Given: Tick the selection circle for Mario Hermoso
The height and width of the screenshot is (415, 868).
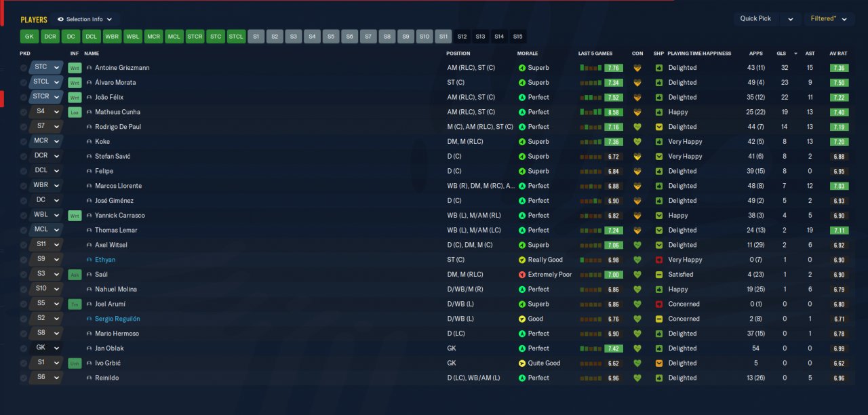Looking at the screenshot, I should point(24,334).
